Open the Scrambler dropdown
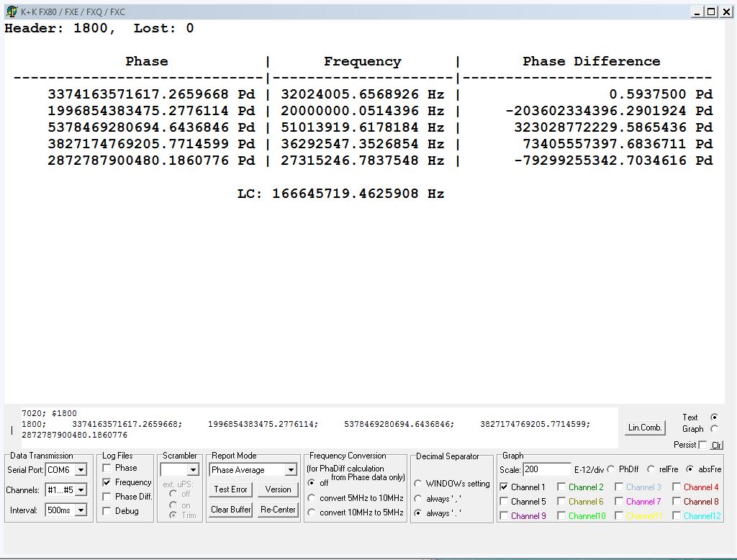Screen dimensions: 737x560 [x=193, y=470]
